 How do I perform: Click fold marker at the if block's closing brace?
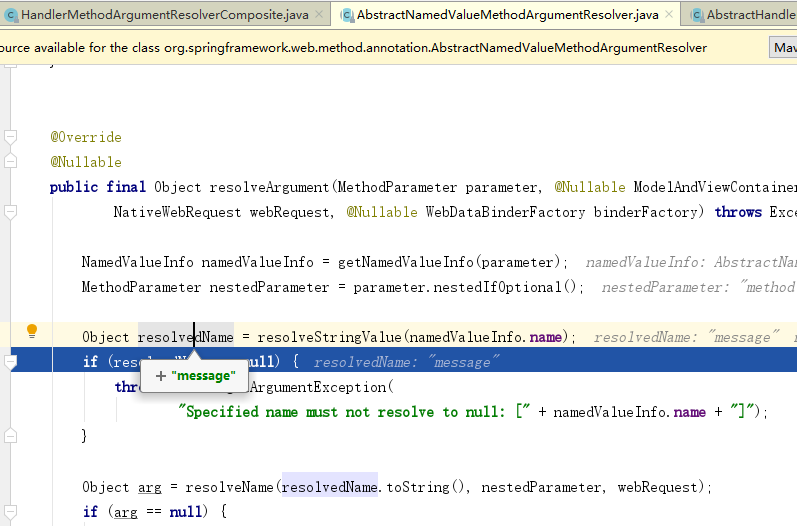point(10,436)
